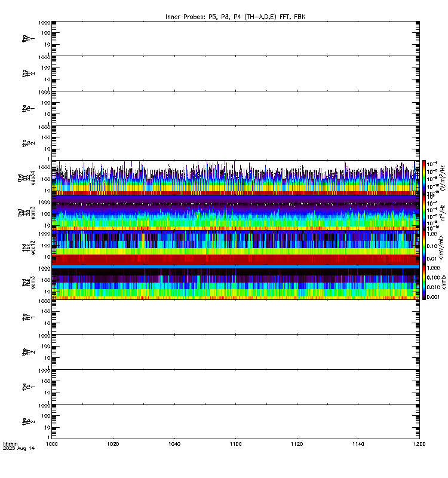Click the thd scm3 FFT spectrogram panel

(235, 213)
